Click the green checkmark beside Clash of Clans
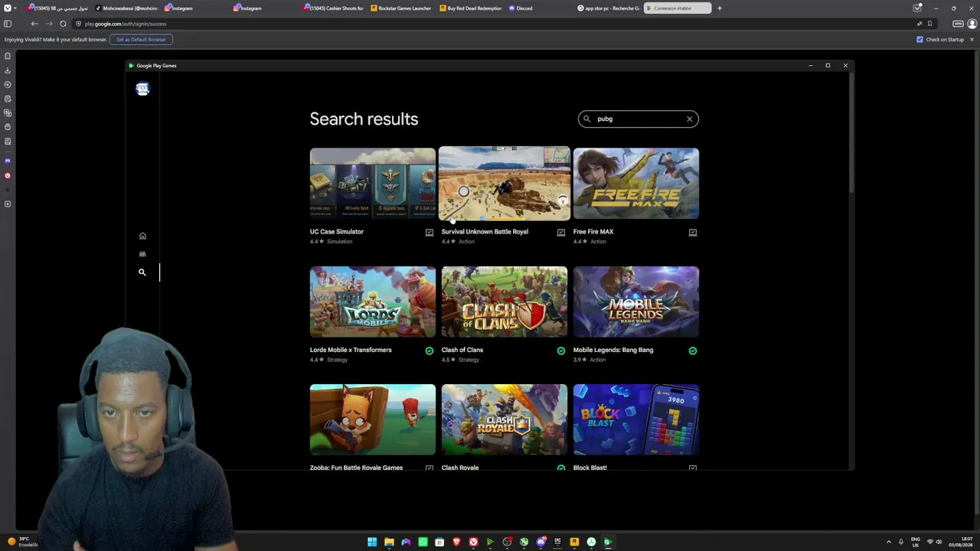This screenshot has width=980, height=551. pyautogui.click(x=560, y=350)
